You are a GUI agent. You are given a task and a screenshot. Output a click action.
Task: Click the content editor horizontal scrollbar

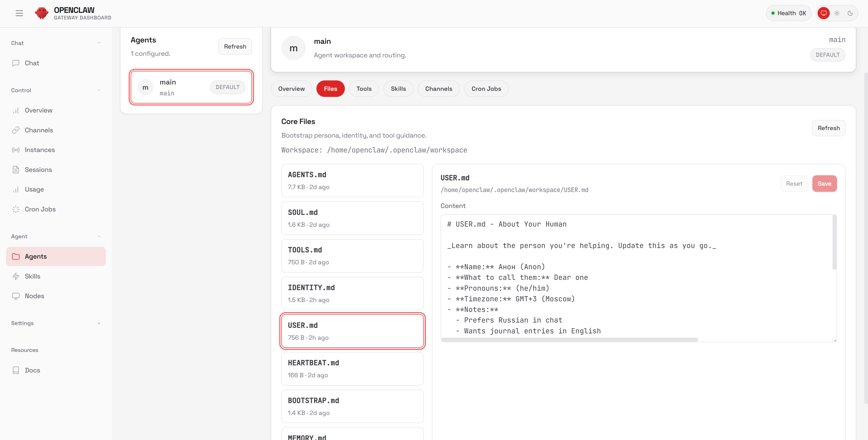pos(569,340)
